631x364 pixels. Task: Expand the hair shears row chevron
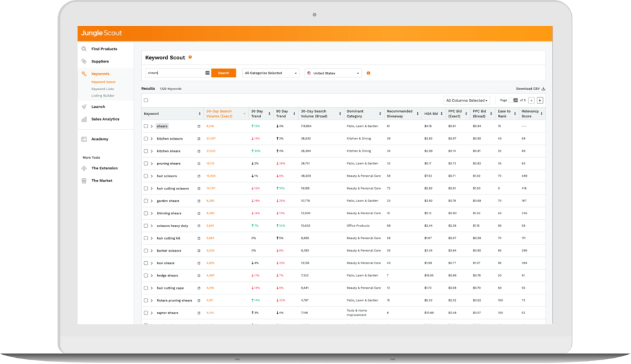click(152, 264)
